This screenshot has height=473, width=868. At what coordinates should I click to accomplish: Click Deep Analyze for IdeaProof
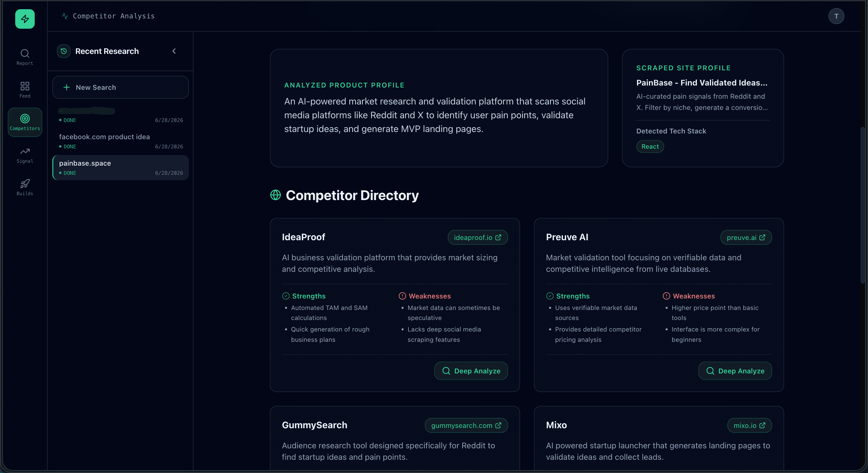[471, 371]
